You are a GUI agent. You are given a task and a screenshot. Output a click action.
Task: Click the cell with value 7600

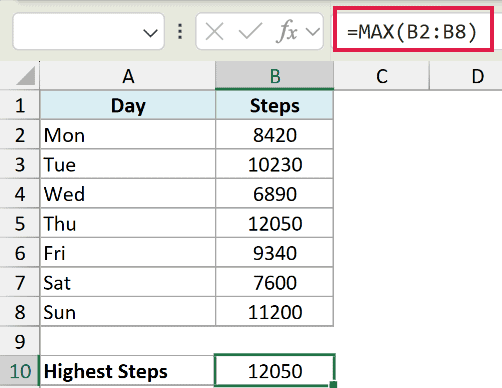275,282
